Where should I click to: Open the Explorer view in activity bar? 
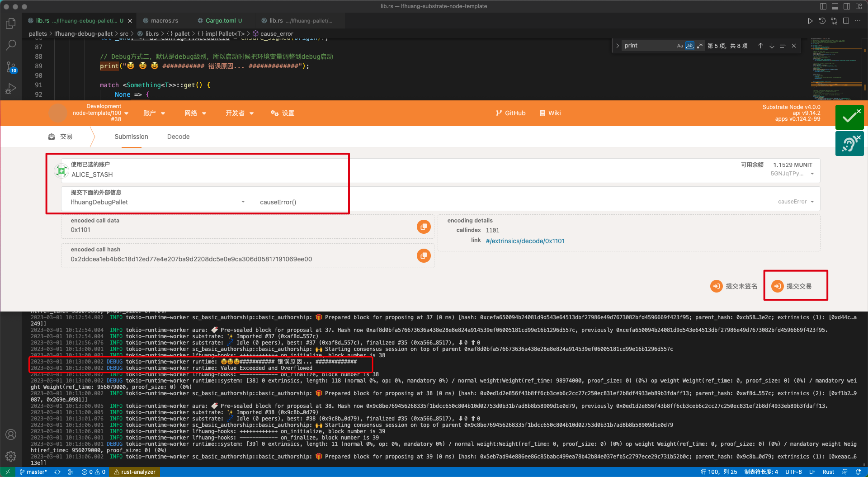11,23
